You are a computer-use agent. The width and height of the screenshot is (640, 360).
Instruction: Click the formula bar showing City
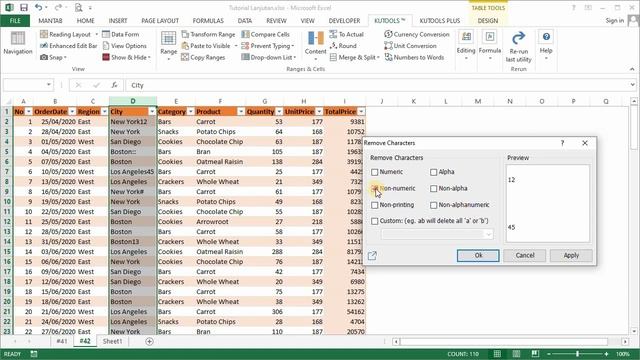378,85
